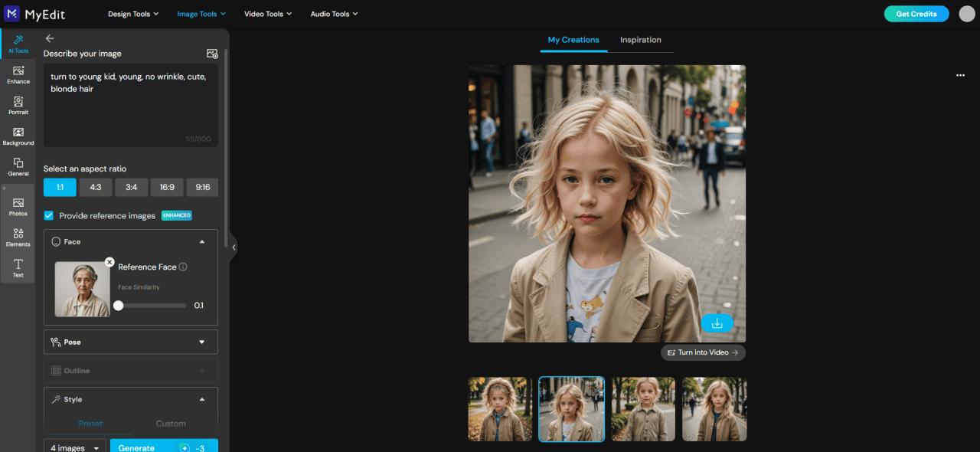Click the ENHANCED badge label
This screenshot has height=452, width=980.
pos(177,215)
